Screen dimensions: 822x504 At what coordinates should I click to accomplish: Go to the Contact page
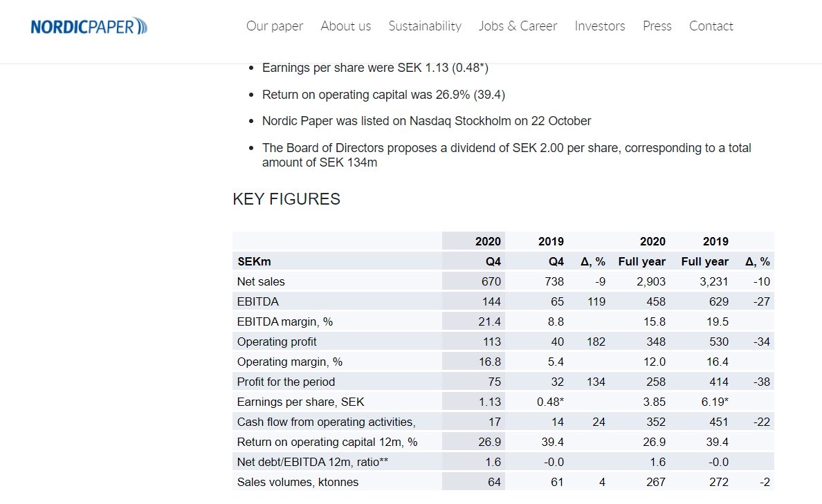click(x=711, y=26)
